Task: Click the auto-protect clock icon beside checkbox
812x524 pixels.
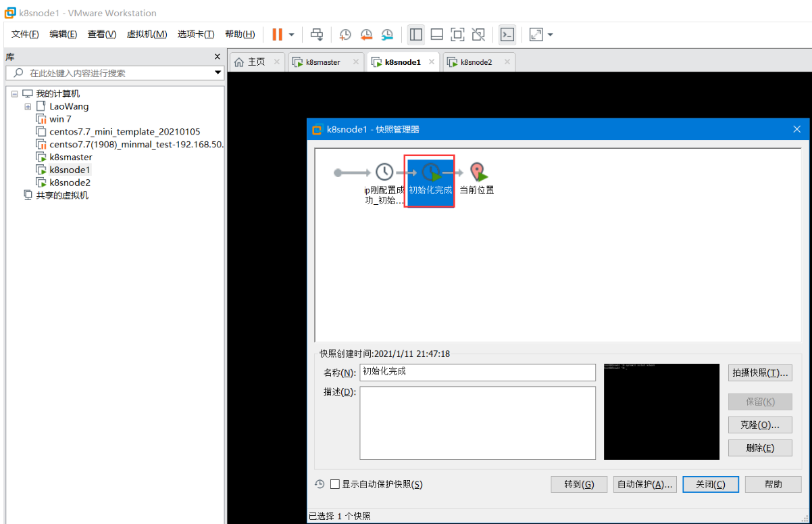Action: (320, 484)
